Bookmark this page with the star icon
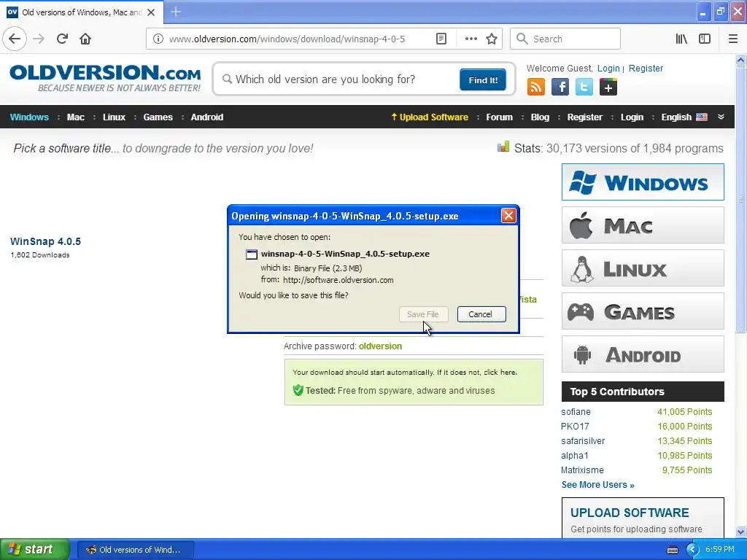Image resolution: width=747 pixels, height=560 pixels. [x=492, y=39]
